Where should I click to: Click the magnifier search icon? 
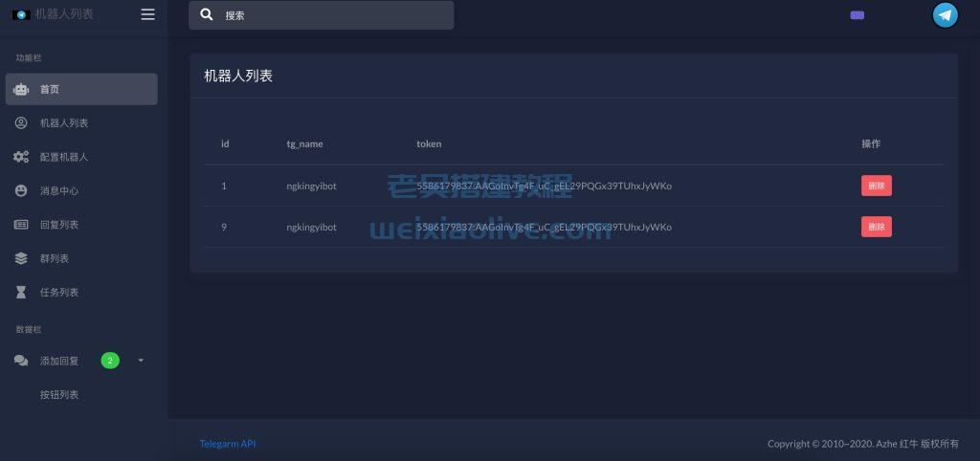(x=207, y=15)
